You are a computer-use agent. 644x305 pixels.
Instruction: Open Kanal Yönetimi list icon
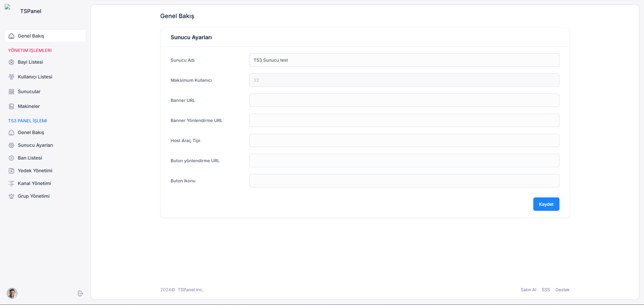tap(11, 183)
